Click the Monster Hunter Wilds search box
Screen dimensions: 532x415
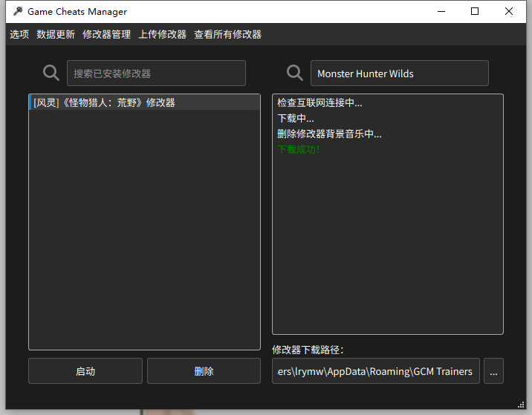click(399, 73)
